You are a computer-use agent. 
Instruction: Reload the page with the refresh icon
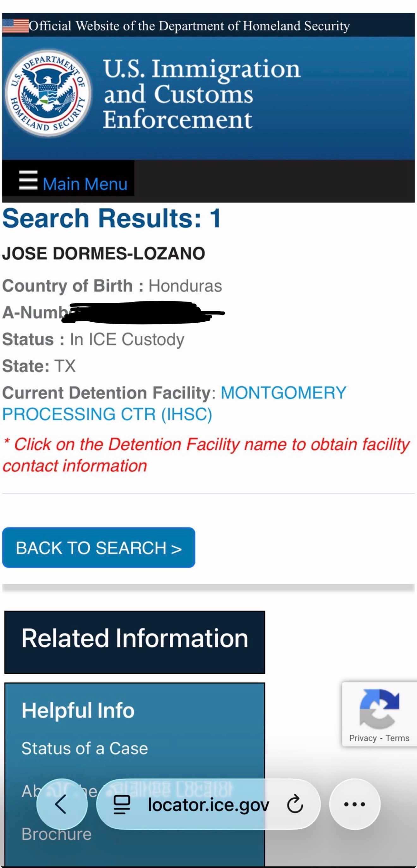point(295,804)
